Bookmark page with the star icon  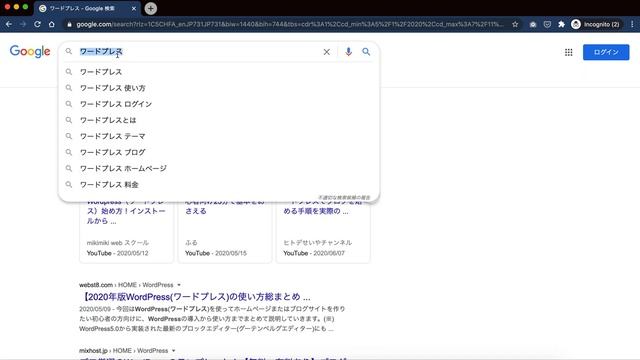click(x=515, y=24)
